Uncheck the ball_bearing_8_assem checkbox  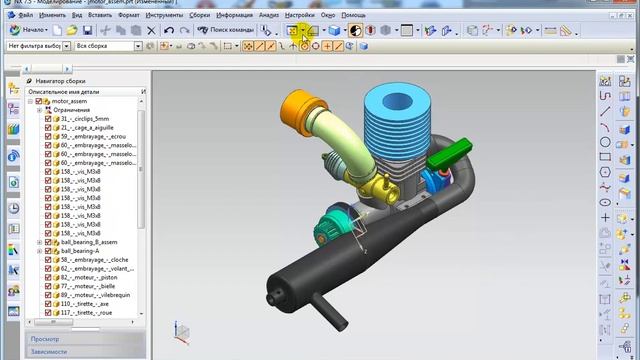coord(48,242)
